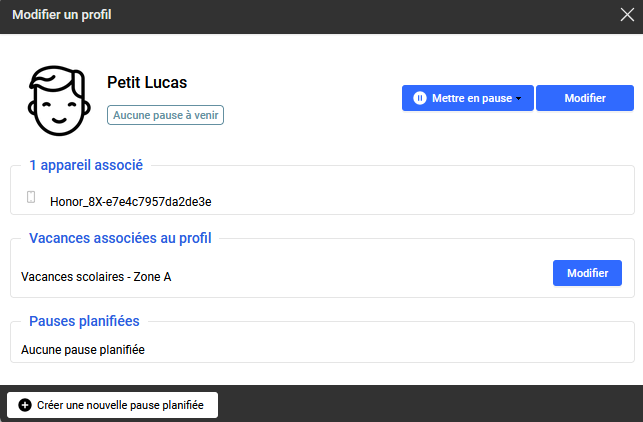Click the Aucune pause planifiée message

tap(83, 350)
